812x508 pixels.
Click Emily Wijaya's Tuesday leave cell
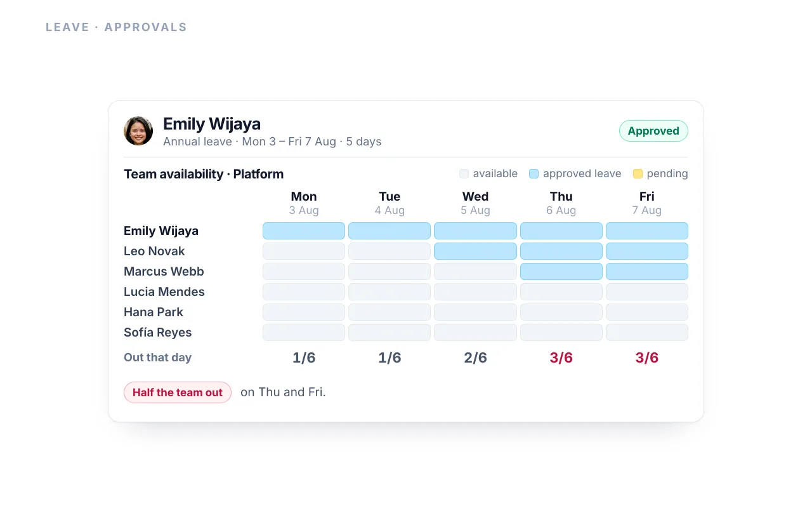[x=390, y=231]
